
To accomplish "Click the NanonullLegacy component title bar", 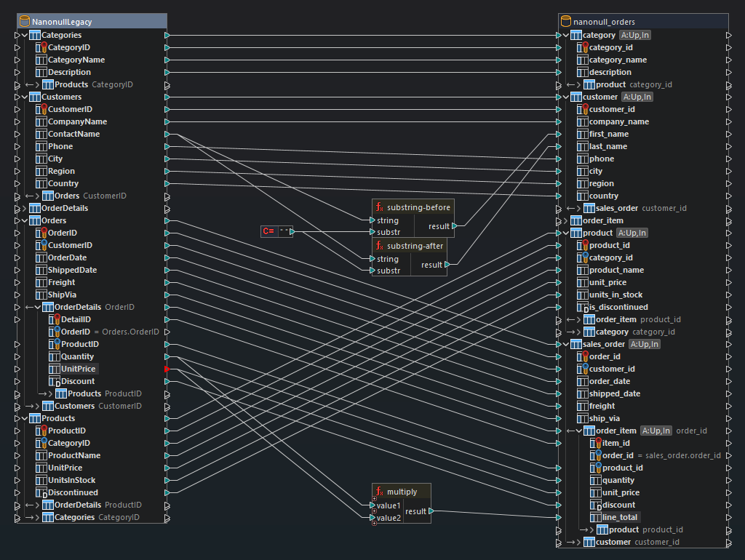I will point(92,21).
